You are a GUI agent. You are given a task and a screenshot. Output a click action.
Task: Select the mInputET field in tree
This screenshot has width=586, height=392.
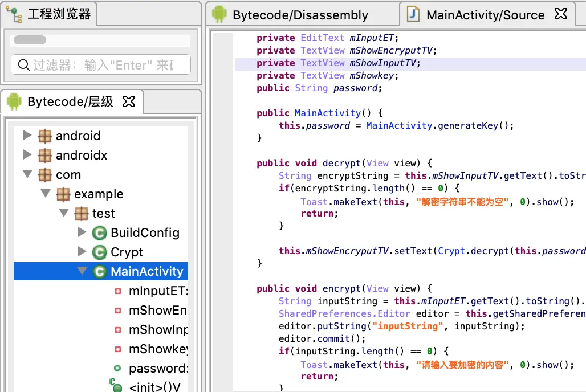coord(158,291)
